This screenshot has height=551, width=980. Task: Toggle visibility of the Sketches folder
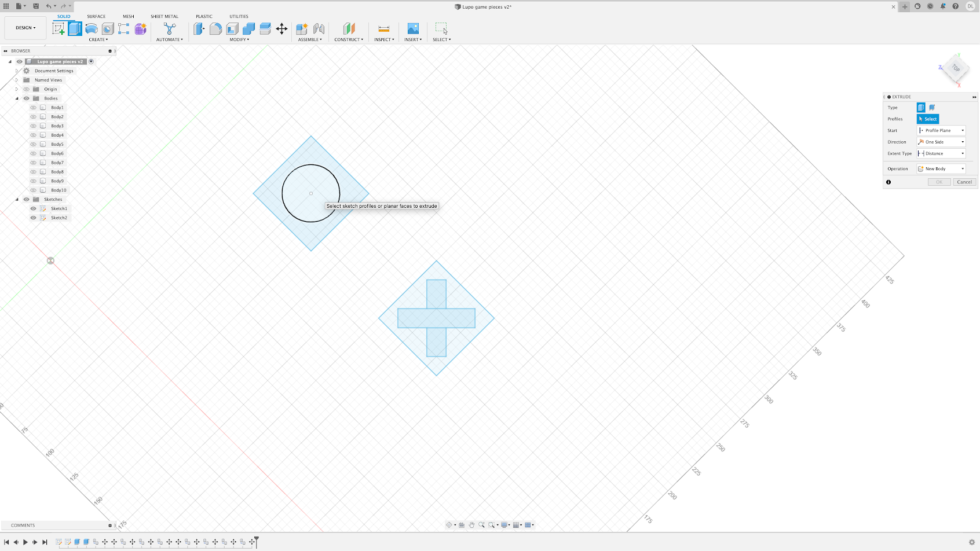26,199
